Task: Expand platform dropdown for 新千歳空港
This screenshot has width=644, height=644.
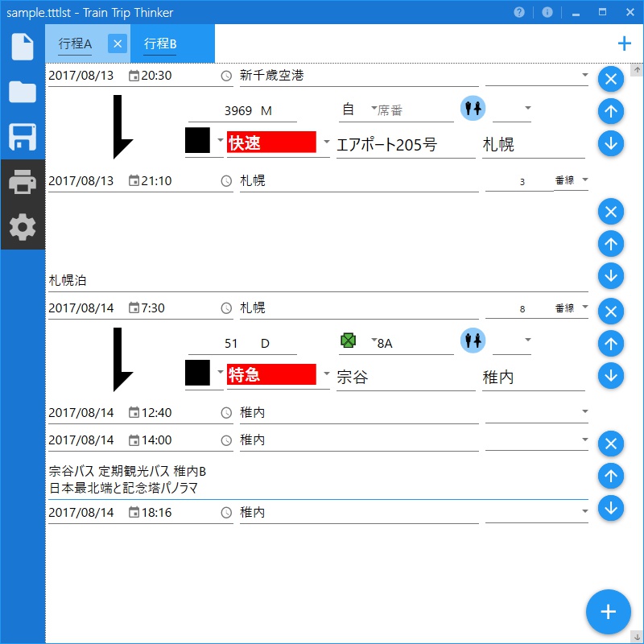Action: point(585,75)
